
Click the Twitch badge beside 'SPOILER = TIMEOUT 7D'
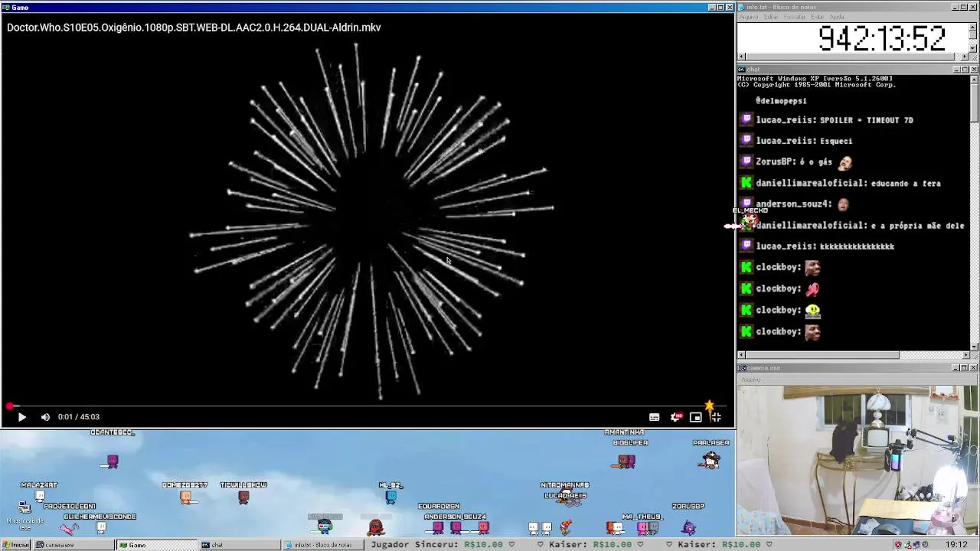pyautogui.click(x=746, y=119)
